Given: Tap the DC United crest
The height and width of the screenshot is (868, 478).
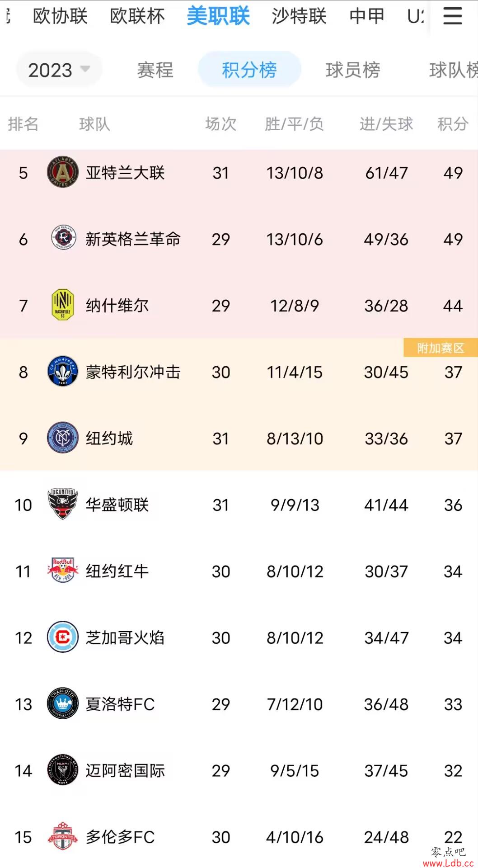Looking at the screenshot, I should (x=63, y=504).
